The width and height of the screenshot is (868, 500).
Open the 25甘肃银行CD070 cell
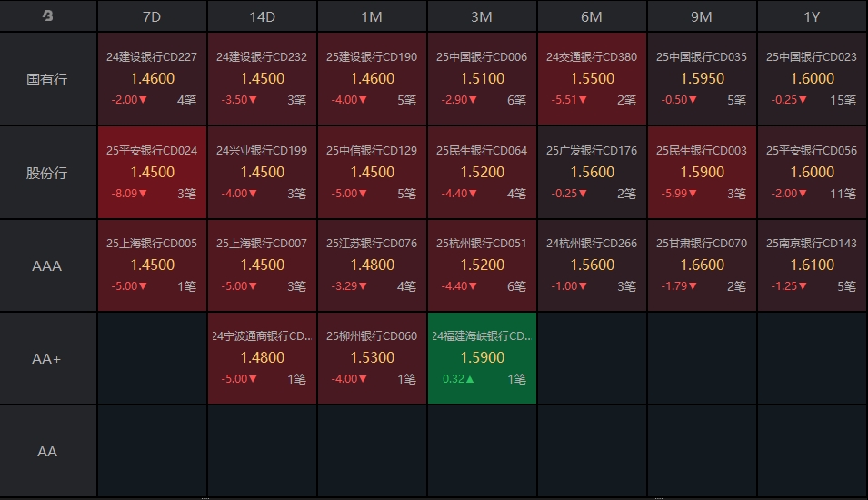702,265
